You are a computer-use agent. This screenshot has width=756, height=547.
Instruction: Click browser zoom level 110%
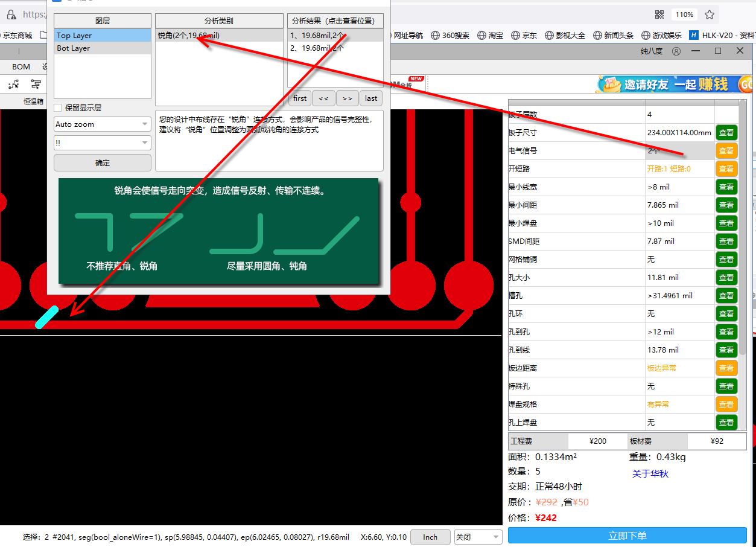tap(684, 14)
